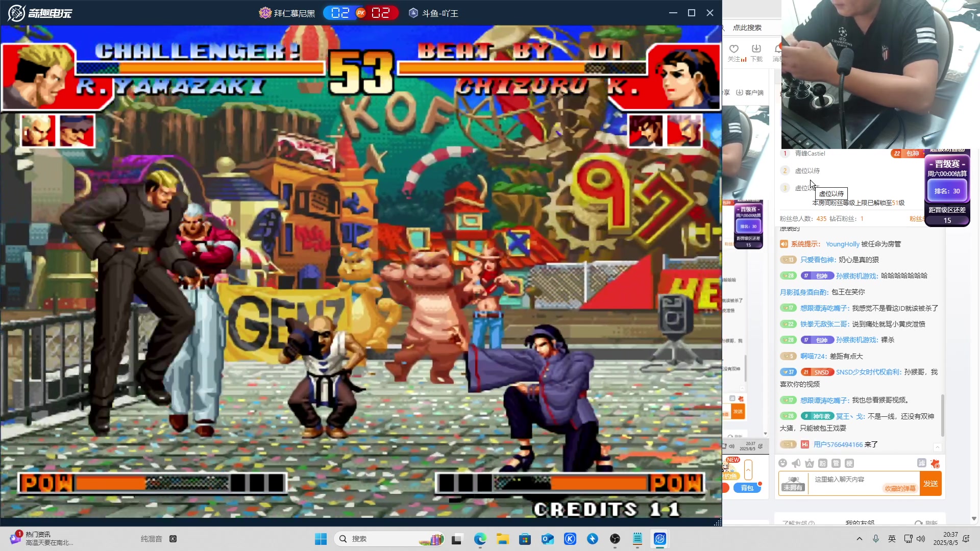Open Microsoft Store from taskbar
Image resolution: width=980 pixels, height=551 pixels.
tap(525, 539)
